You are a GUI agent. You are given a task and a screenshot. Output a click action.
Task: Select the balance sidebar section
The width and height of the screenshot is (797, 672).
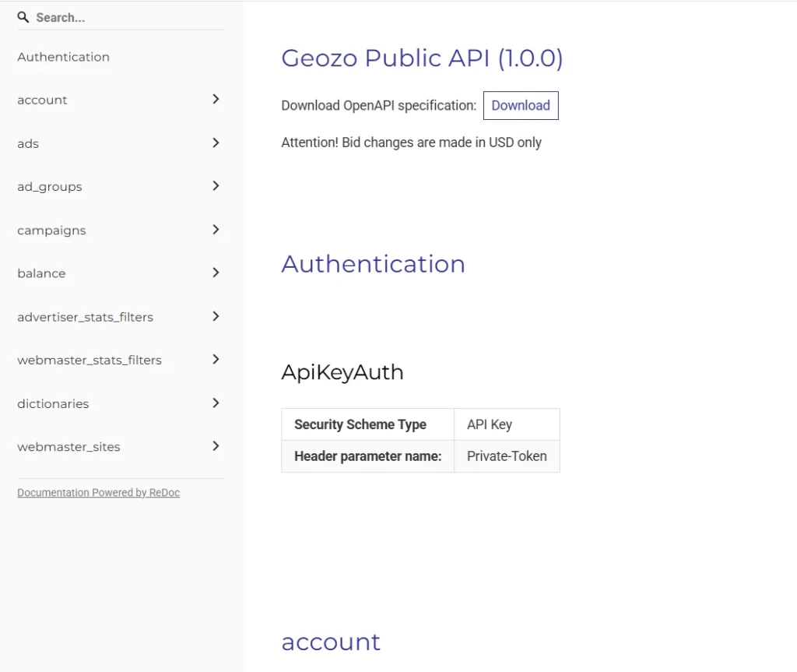pos(41,273)
